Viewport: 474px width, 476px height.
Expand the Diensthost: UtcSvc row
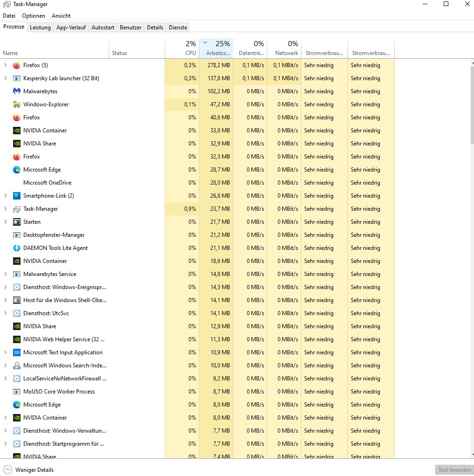[5, 313]
